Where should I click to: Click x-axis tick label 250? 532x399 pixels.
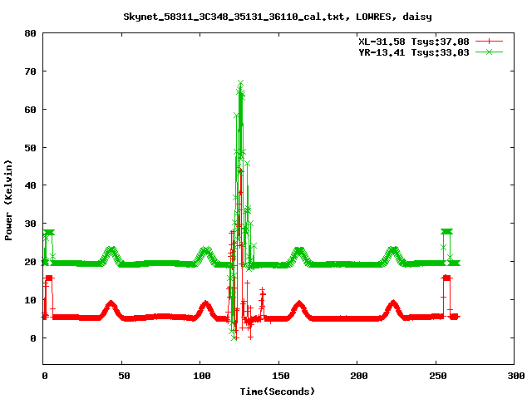click(x=438, y=376)
